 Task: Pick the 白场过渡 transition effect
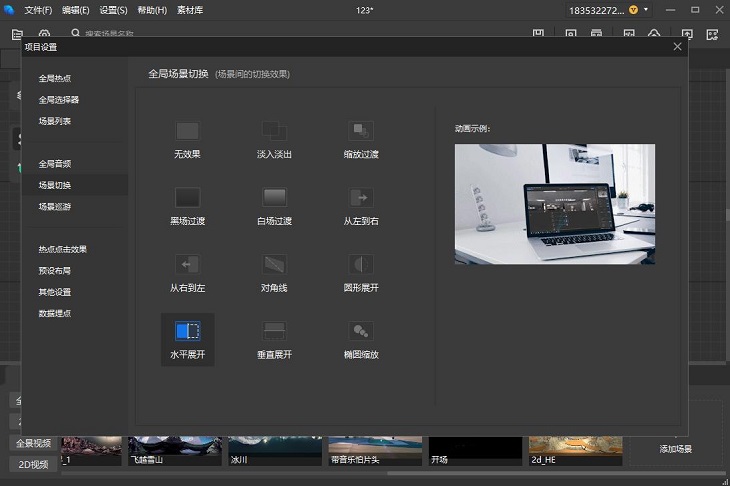point(274,197)
